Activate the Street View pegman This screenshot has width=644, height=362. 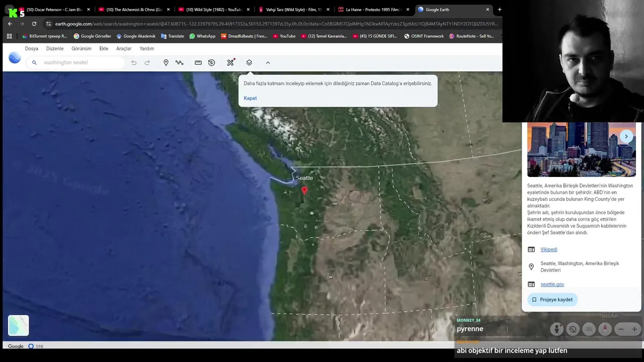pyautogui.click(x=556, y=329)
